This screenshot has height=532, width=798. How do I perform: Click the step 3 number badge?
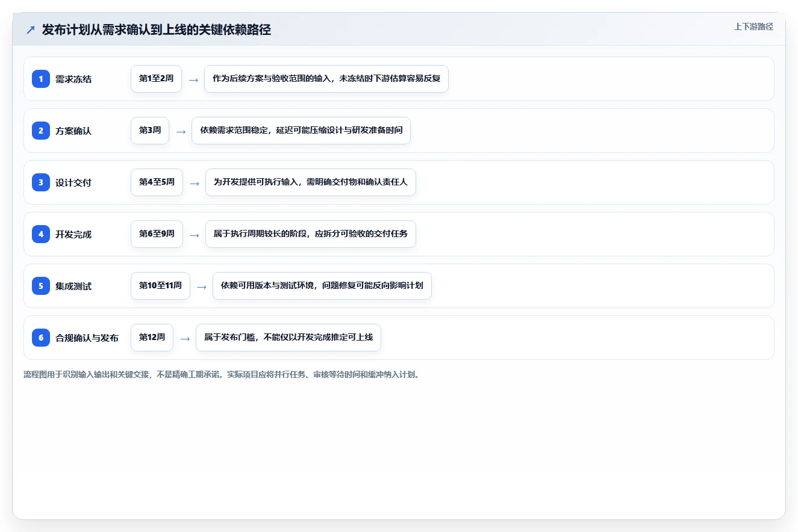click(41, 182)
